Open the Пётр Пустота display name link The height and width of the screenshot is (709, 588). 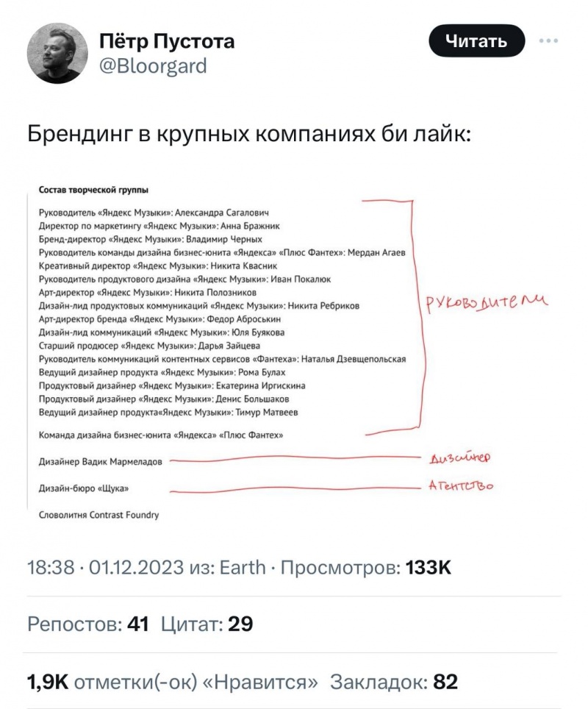168,41
